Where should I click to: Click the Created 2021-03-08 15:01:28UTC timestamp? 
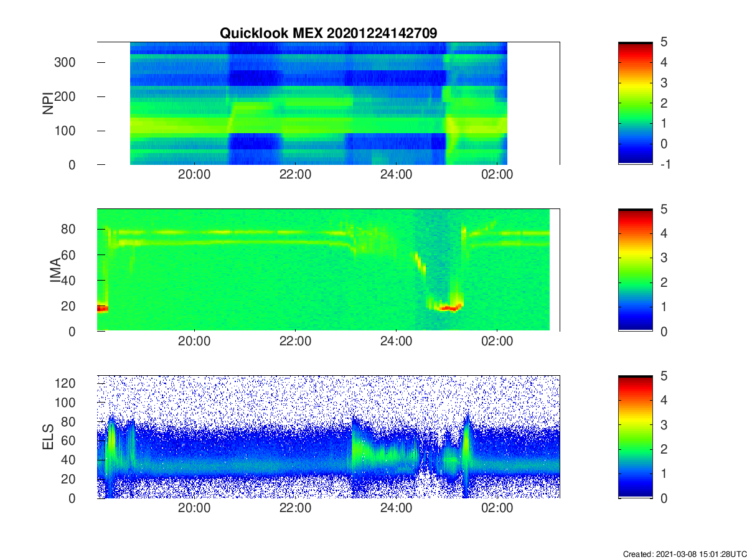tap(685, 554)
